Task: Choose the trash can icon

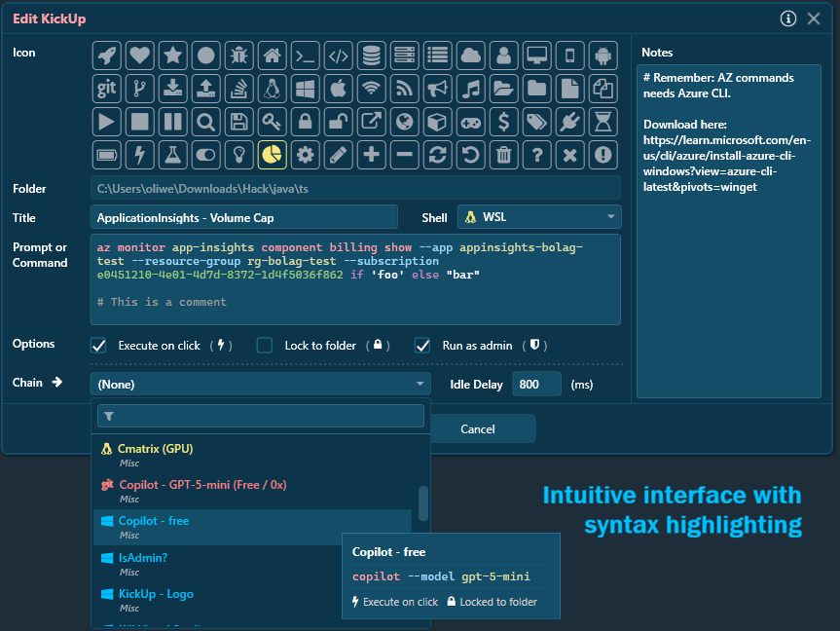Action: (x=504, y=155)
